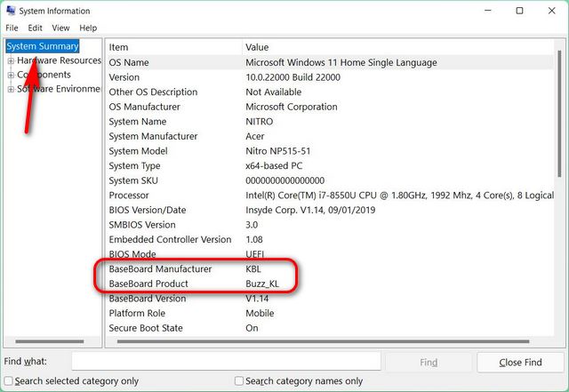Select the Software Environment tree item
The width and height of the screenshot is (569, 392).
[x=59, y=89]
